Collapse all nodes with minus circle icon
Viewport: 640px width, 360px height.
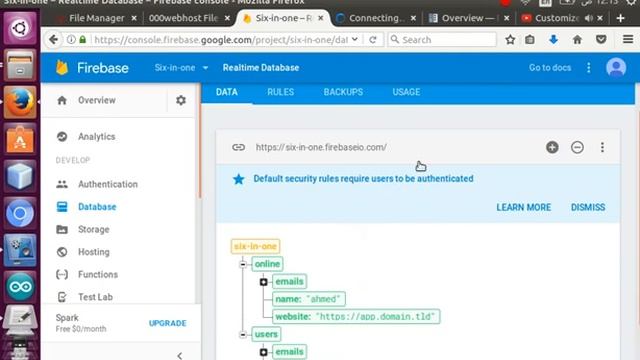[x=577, y=147]
